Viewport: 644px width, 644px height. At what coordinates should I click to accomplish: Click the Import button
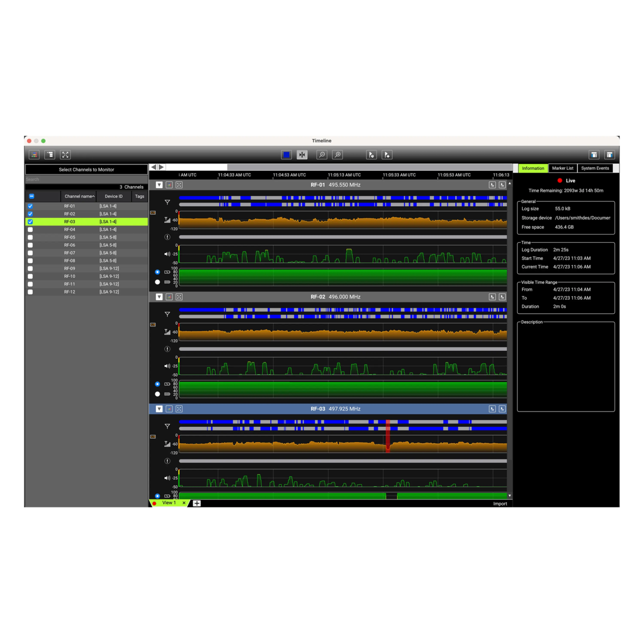click(x=500, y=504)
